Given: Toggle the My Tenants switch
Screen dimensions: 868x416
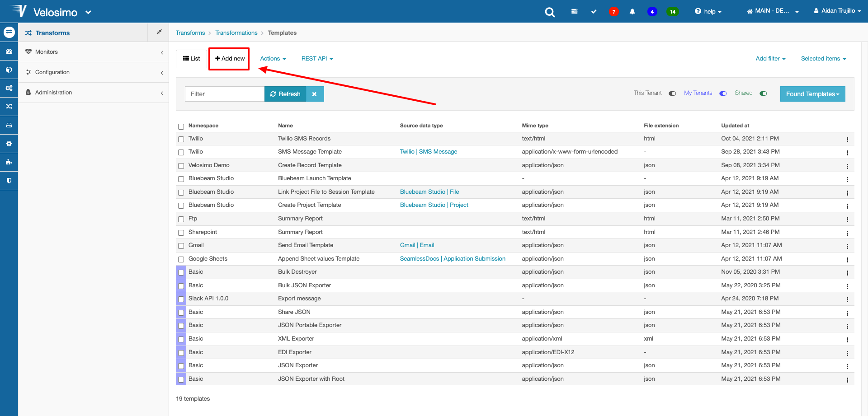Looking at the screenshot, I should click(723, 93).
